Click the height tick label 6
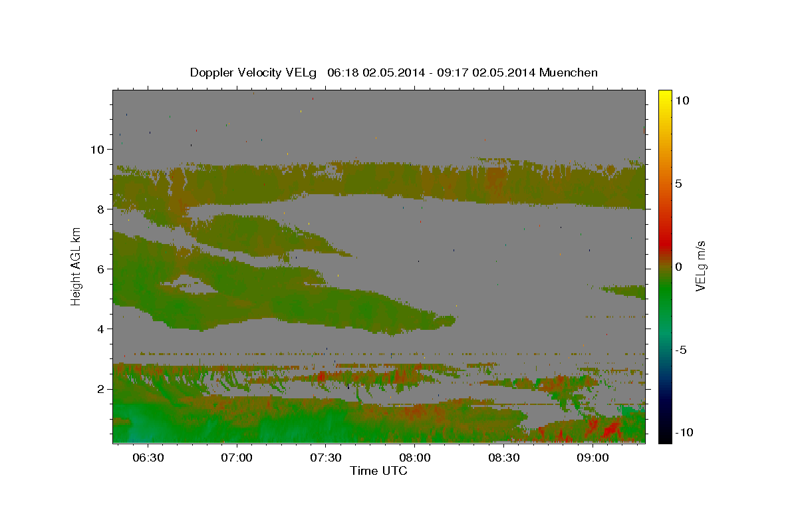Image resolution: width=798 pixels, height=532 pixels. click(100, 269)
